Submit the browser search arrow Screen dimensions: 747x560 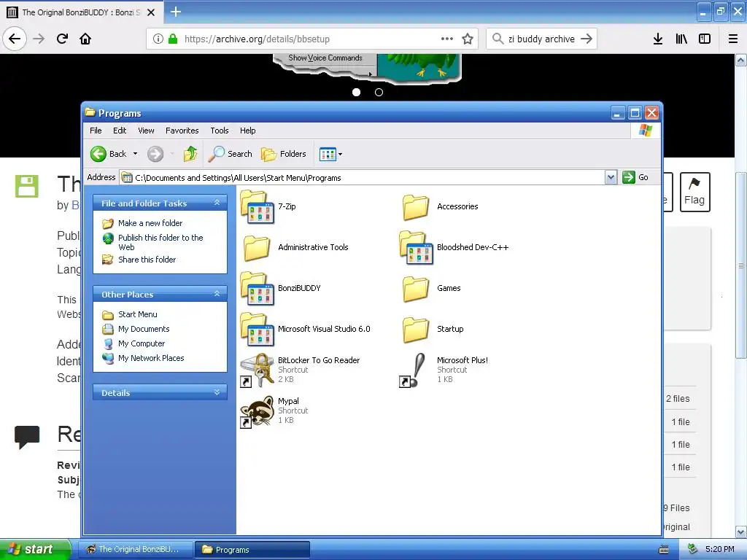(x=587, y=39)
